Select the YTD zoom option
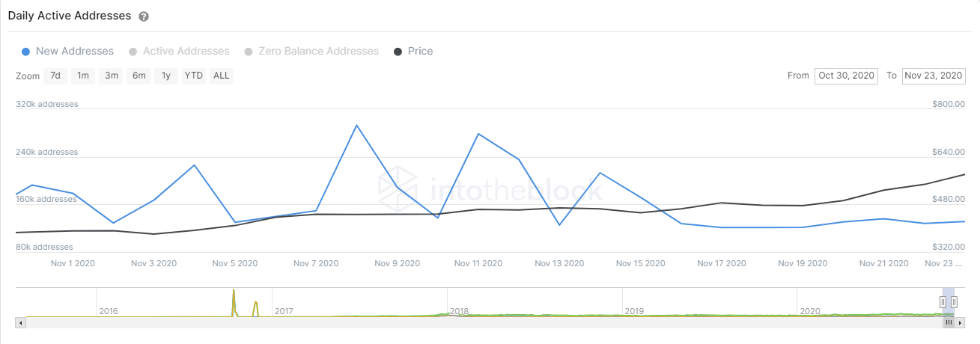This screenshot has width=980, height=344. (194, 76)
